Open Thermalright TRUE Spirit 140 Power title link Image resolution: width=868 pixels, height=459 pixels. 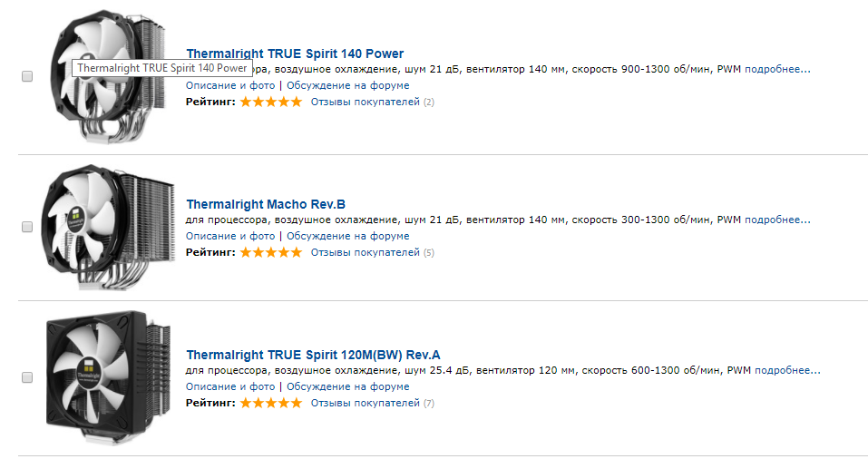click(295, 54)
